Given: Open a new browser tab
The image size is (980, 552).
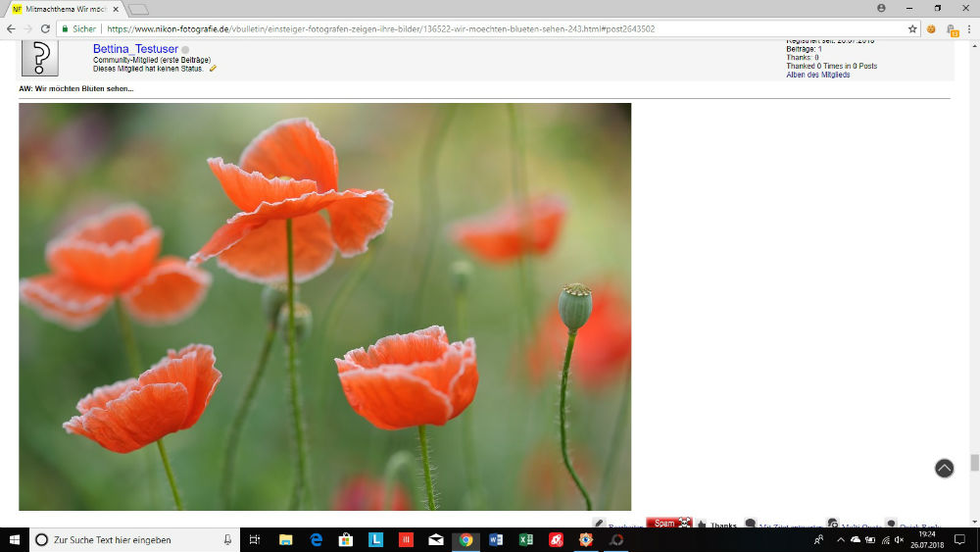Looking at the screenshot, I should pos(138,10).
